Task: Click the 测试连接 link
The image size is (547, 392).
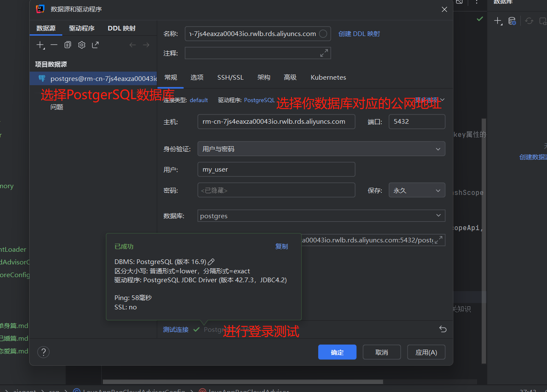Action: click(176, 330)
